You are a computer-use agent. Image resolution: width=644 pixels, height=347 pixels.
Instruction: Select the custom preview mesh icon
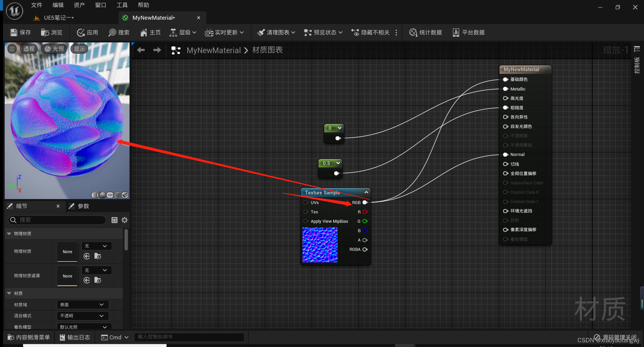(125, 195)
